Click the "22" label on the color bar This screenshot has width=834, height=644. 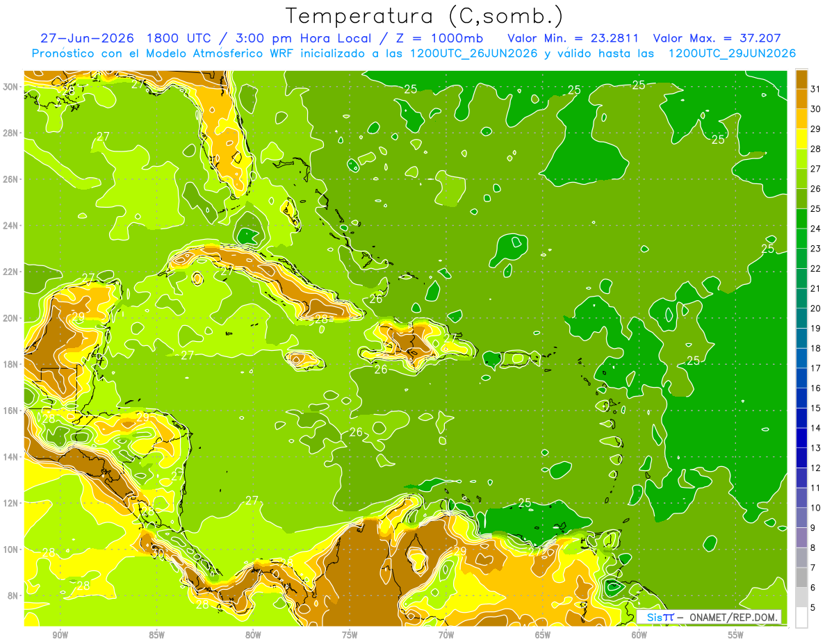[816, 269]
